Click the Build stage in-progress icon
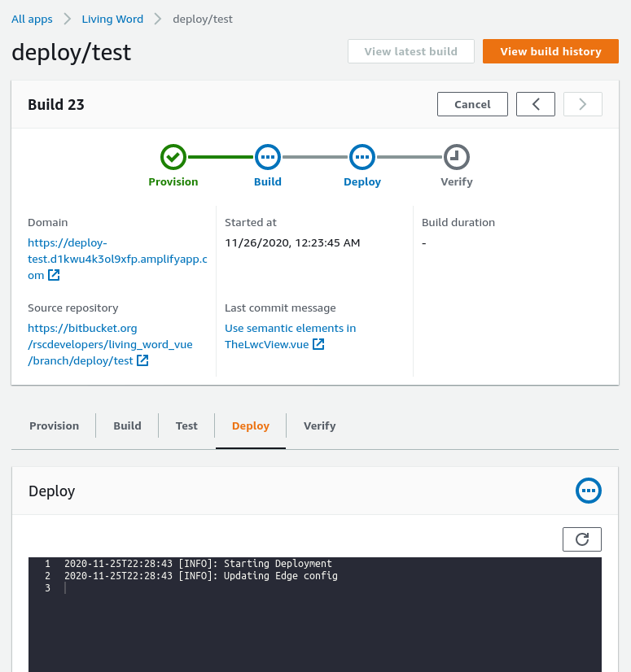 tap(268, 157)
